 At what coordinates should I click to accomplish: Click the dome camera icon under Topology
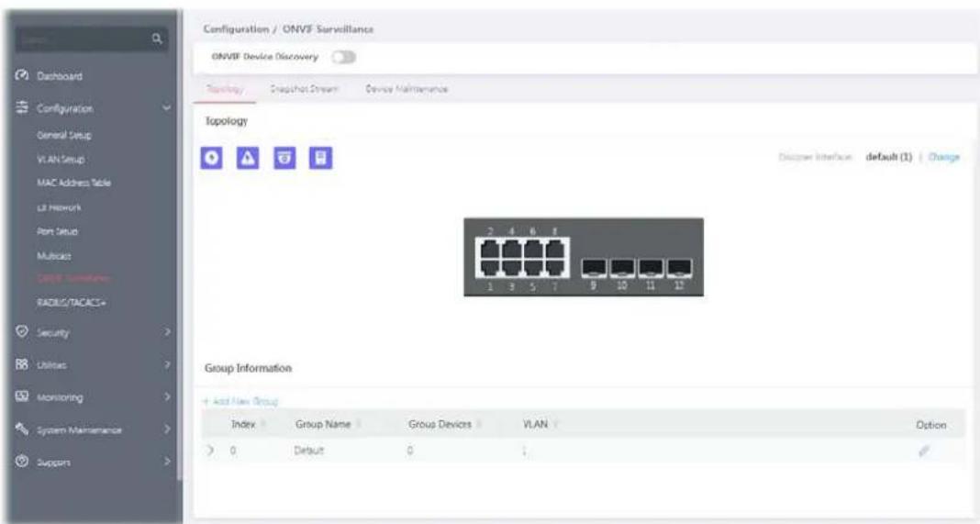(x=284, y=158)
